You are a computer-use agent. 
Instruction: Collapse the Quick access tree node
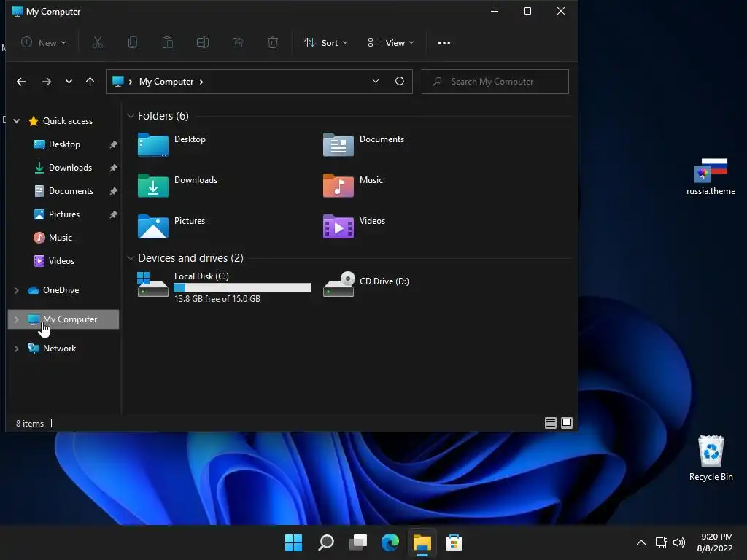point(16,121)
